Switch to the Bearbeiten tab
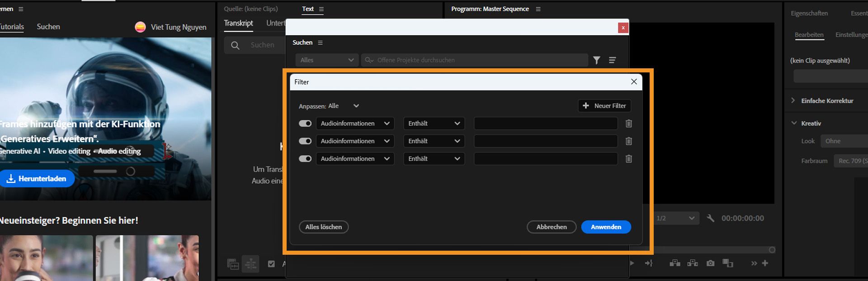The image size is (868, 281). coord(809,35)
